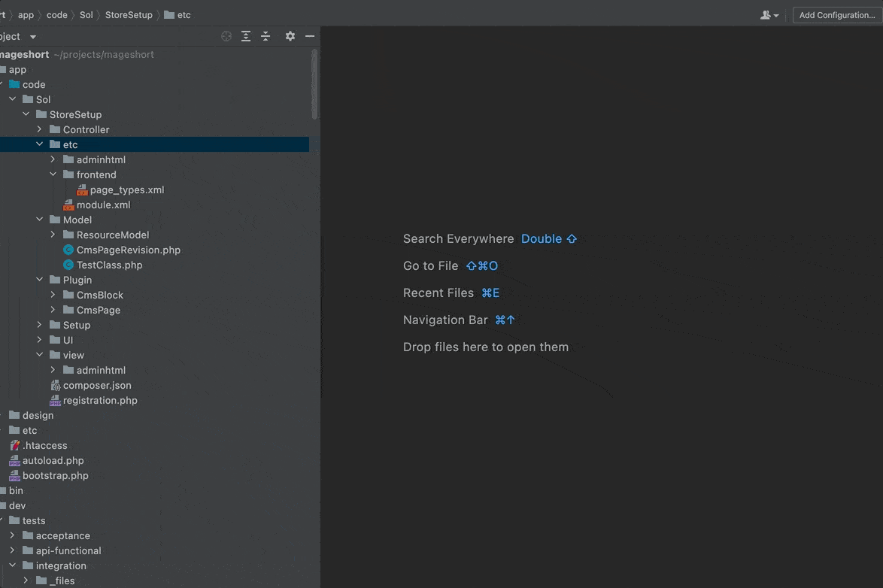Image resolution: width=883 pixels, height=588 pixels.
Task: Expand the ResourceModel folder
Action: [53, 235]
